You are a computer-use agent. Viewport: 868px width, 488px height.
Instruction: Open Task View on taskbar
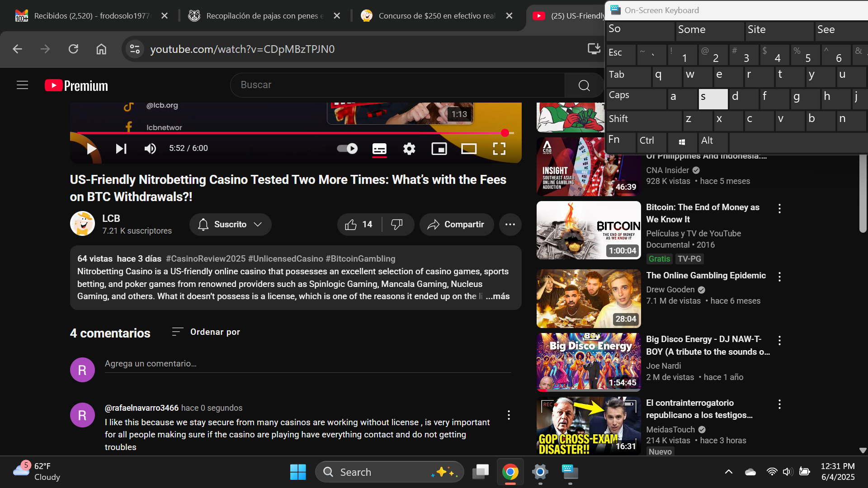point(481,472)
